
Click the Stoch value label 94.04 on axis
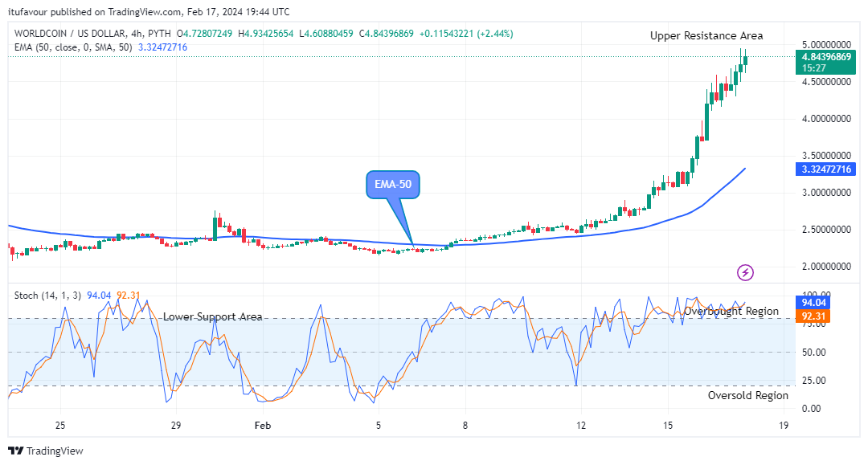(x=813, y=303)
